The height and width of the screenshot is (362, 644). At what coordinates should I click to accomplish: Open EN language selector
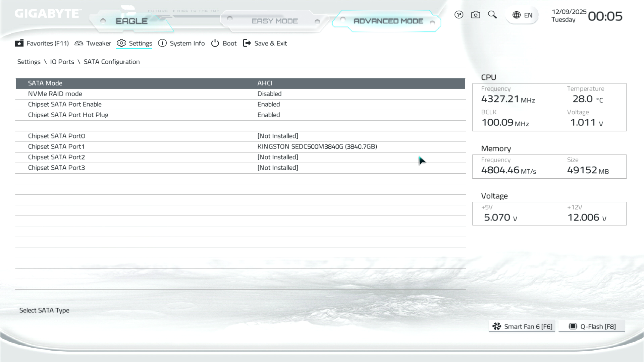point(528,15)
